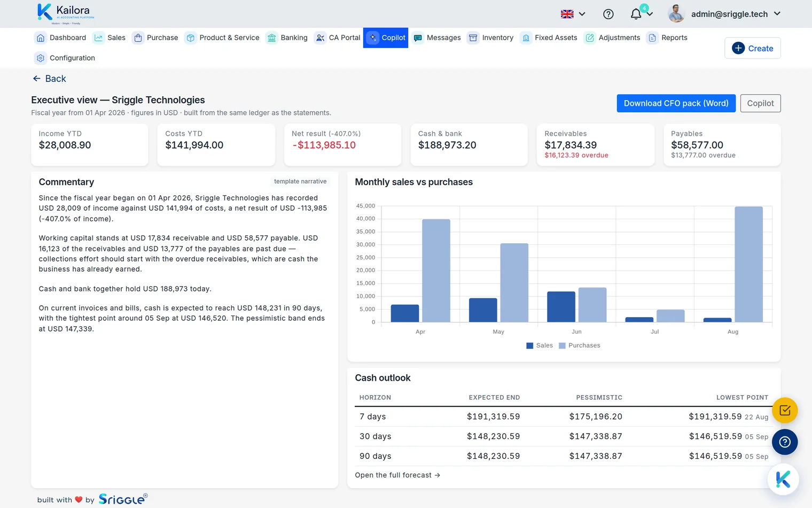Click the $16,123.39 overdue receivables text
The width and height of the screenshot is (812, 508).
[x=576, y=156]
